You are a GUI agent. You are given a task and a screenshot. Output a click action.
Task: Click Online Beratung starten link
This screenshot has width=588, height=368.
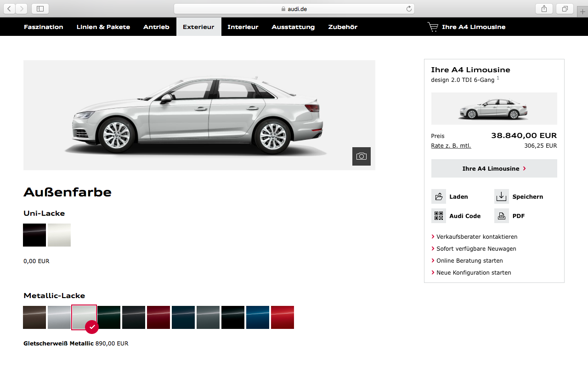coord(469,261)
